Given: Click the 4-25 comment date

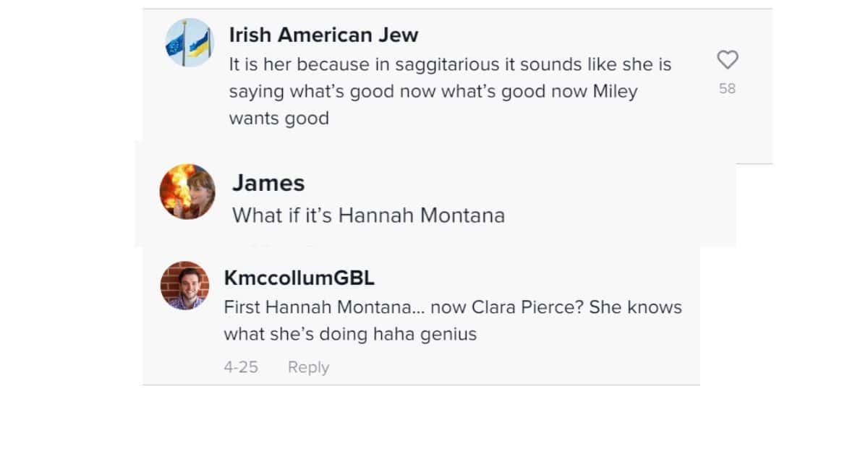Looking at the screenshot, I should click(x=241, y=367).
